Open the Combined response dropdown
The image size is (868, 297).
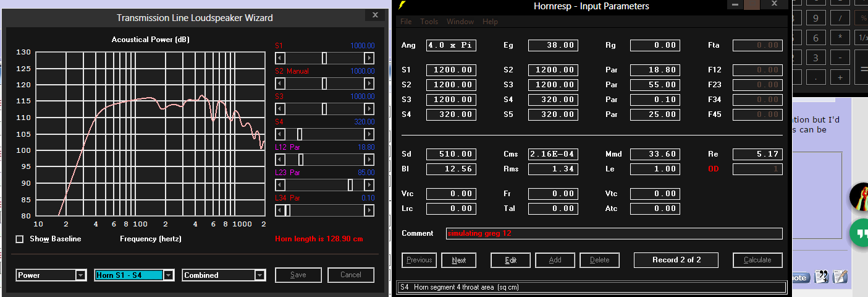[x=224, y=275]
